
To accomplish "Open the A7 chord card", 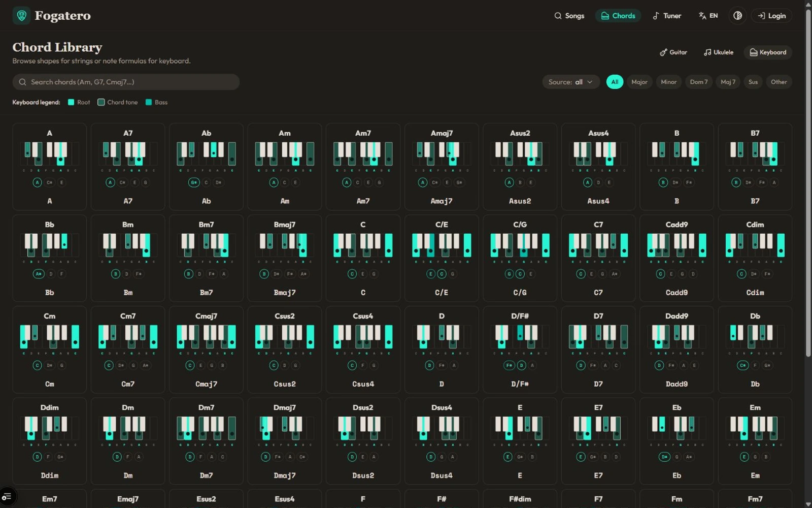I will pos(128,167).
